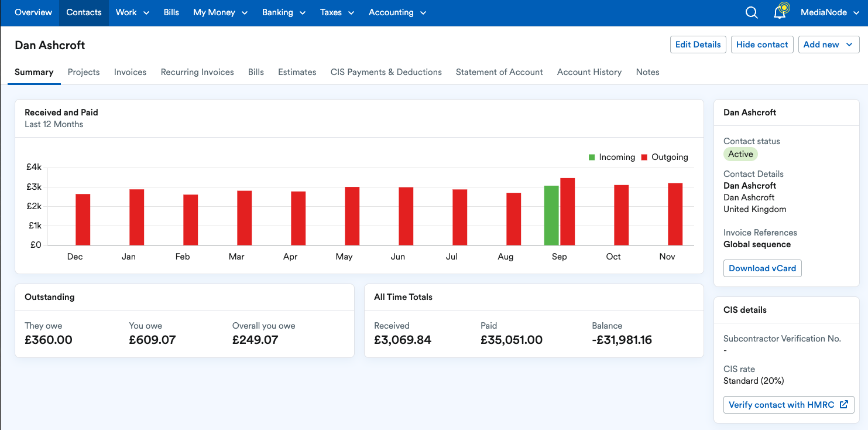Open CIS Payments & Deductions tab
The image size is (868, 430).
(x=386, y=72)
